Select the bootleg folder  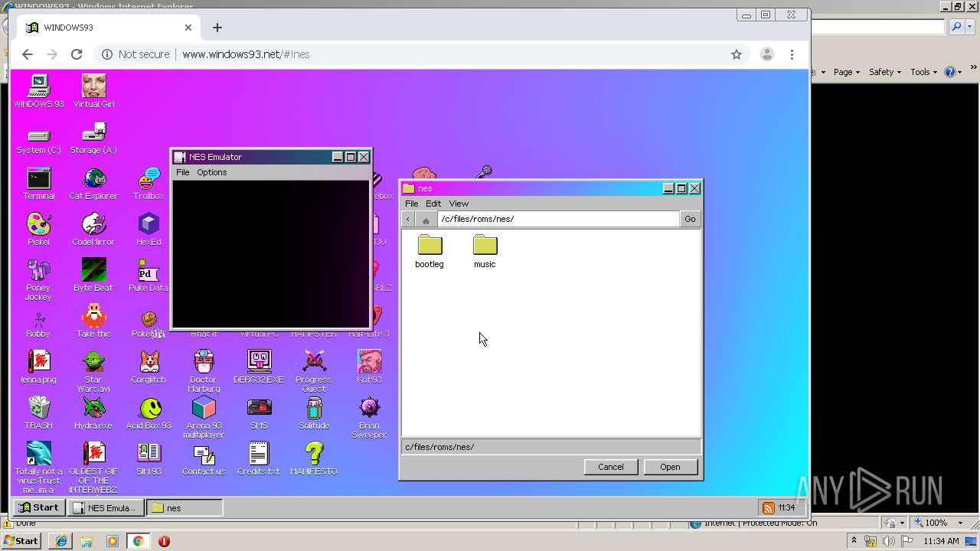pos(430,251)
